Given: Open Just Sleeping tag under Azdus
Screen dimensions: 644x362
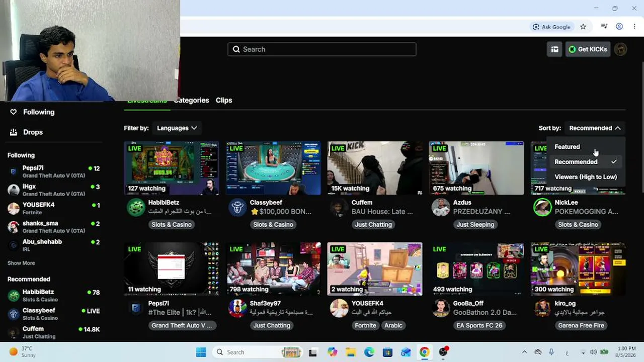Looking at the screenshot, I should pyautogui.click(x=475, y=225).
